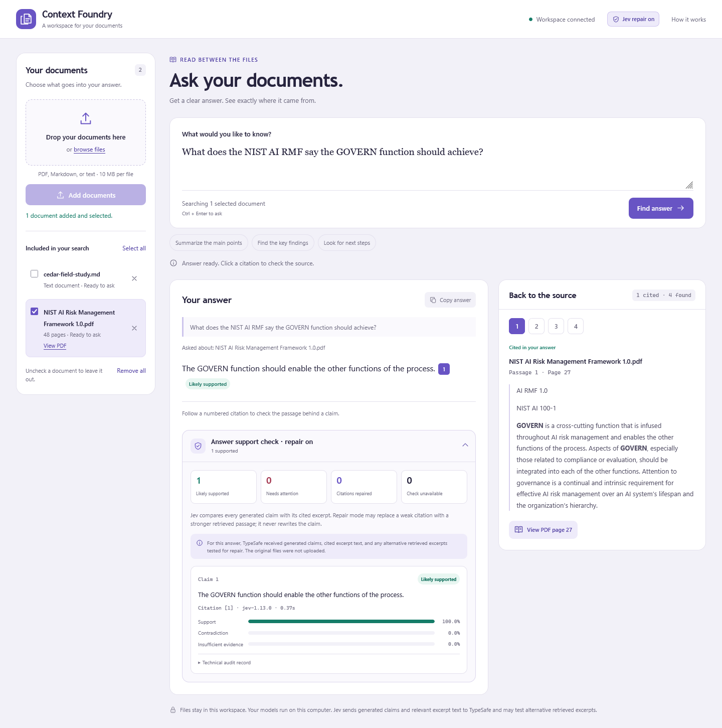Click the Needs attention count card

(x=294, y=487)
